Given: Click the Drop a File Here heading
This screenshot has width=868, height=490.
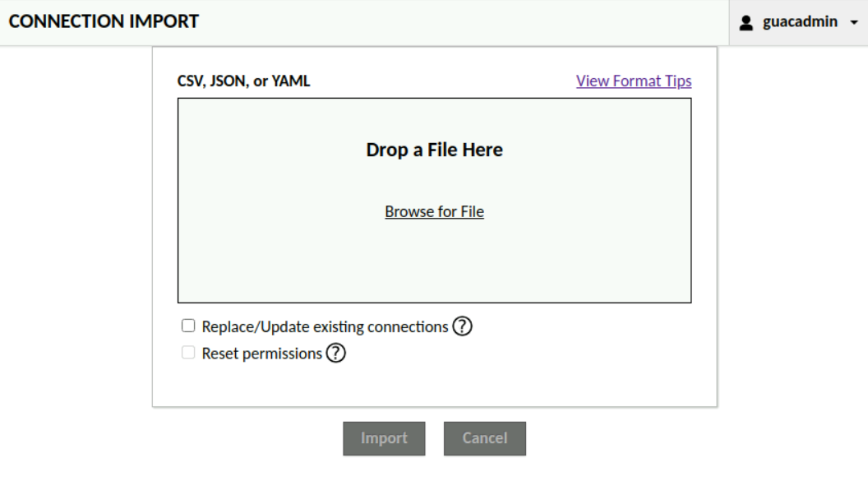Looking at the screenshot, I should click(434, 150).
